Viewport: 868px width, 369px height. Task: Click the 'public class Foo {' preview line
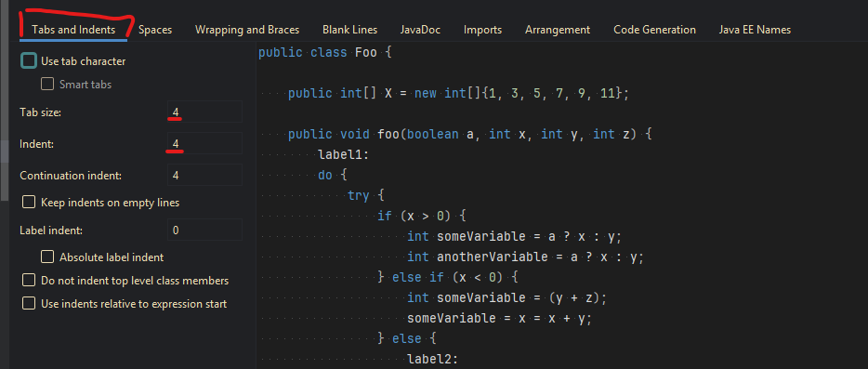[x=325, y=53]
